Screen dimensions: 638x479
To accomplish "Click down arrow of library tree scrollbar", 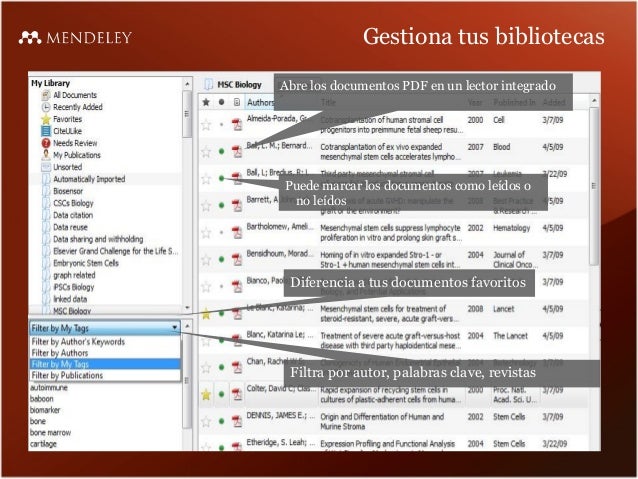I will click(187, 308).
